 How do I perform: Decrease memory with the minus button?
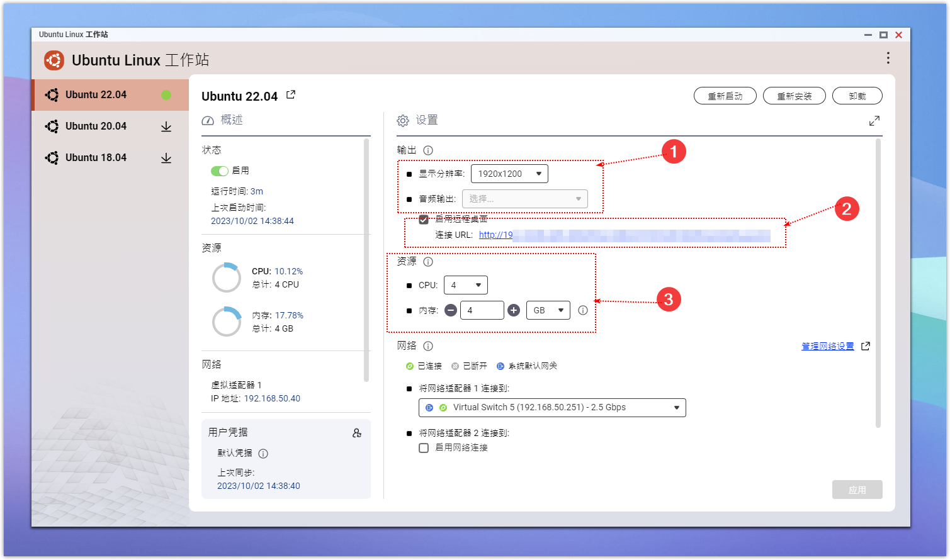point(451,310)
